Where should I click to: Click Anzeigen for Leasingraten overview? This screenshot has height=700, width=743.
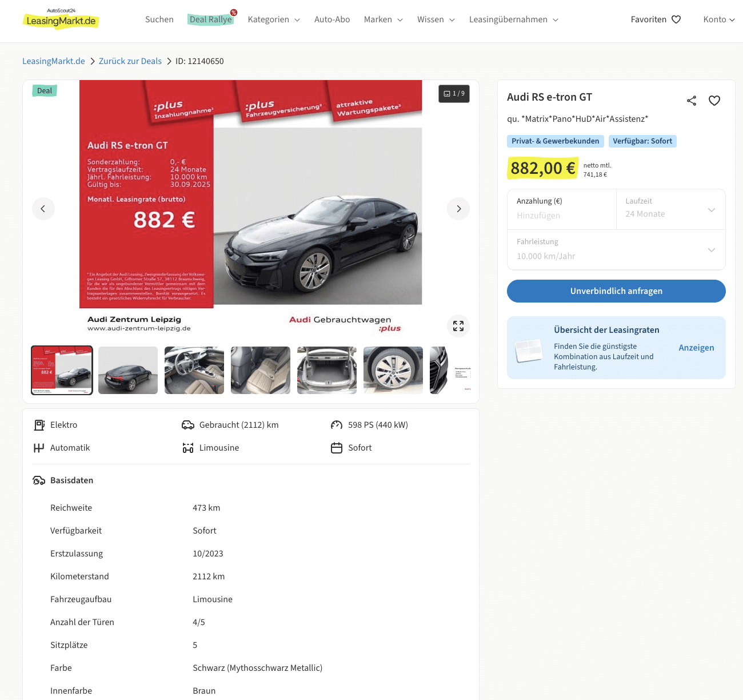tap(696, 348)
